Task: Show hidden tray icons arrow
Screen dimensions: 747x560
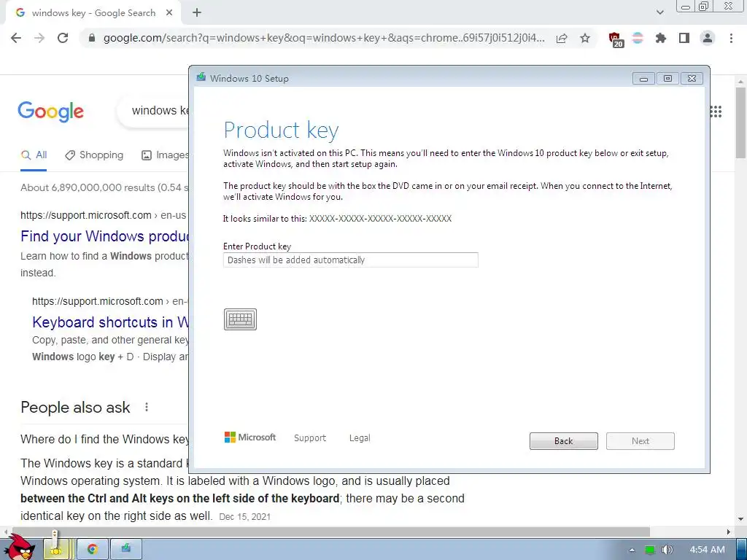Action: [632, 550]
